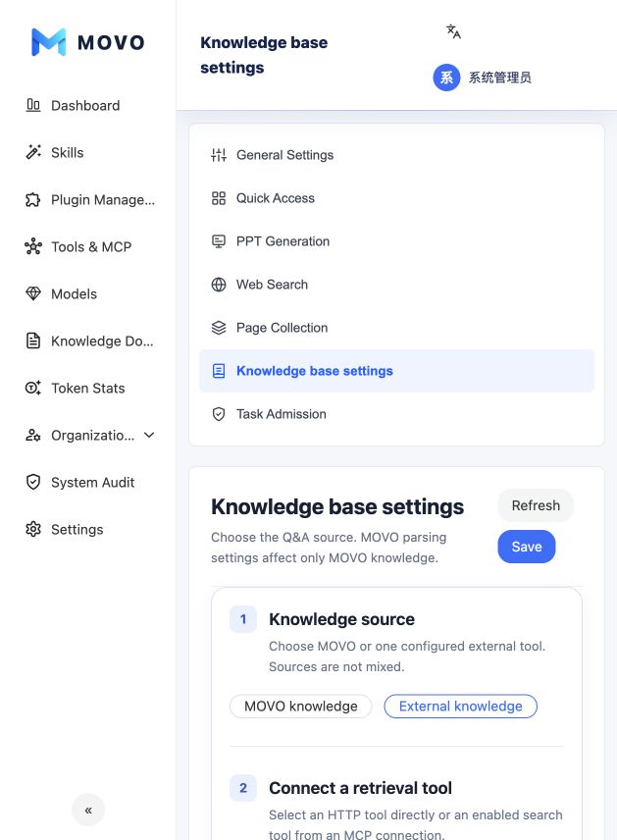Click the General Settings sliders icon
This screenshot has width=617, height=840.
[x=219, y=155]
